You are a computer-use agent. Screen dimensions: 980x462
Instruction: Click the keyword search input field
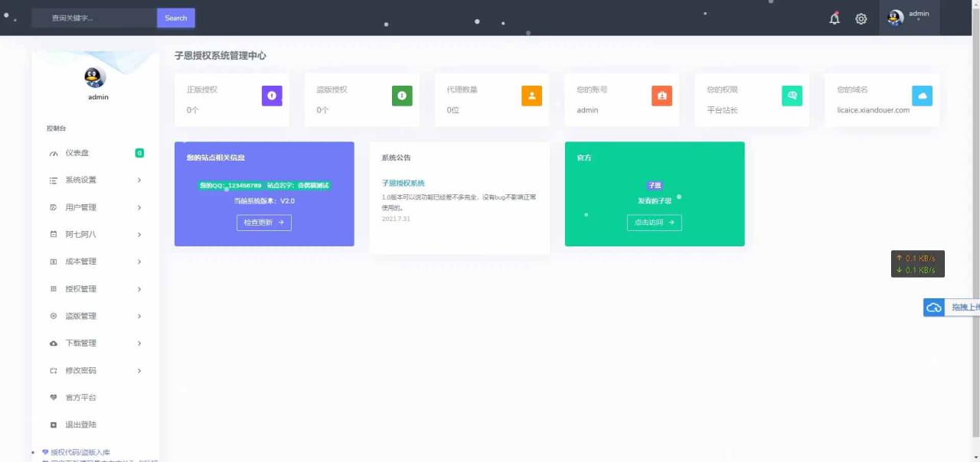coord(93,18)
